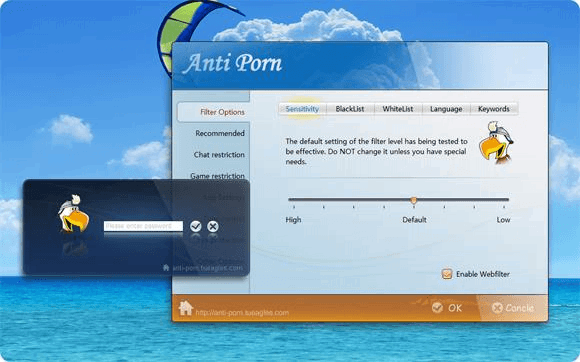Screen dimensions: 580x362
Task: Confirm password with the checkmark icon
Action: (196, 226)
